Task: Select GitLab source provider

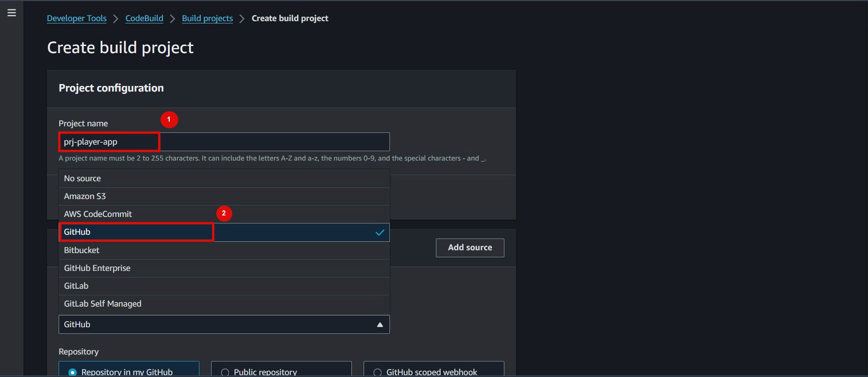Action: (x=224, y=286)
